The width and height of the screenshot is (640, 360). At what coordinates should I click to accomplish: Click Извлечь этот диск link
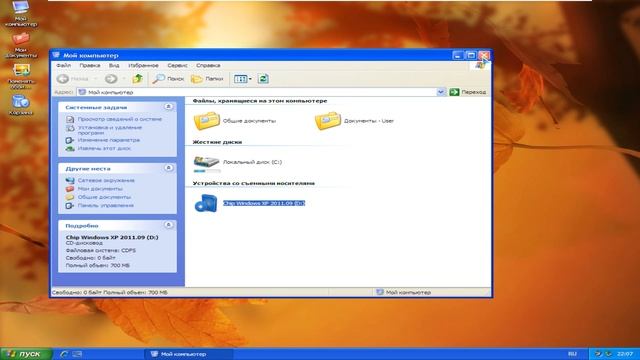(104, 149)
